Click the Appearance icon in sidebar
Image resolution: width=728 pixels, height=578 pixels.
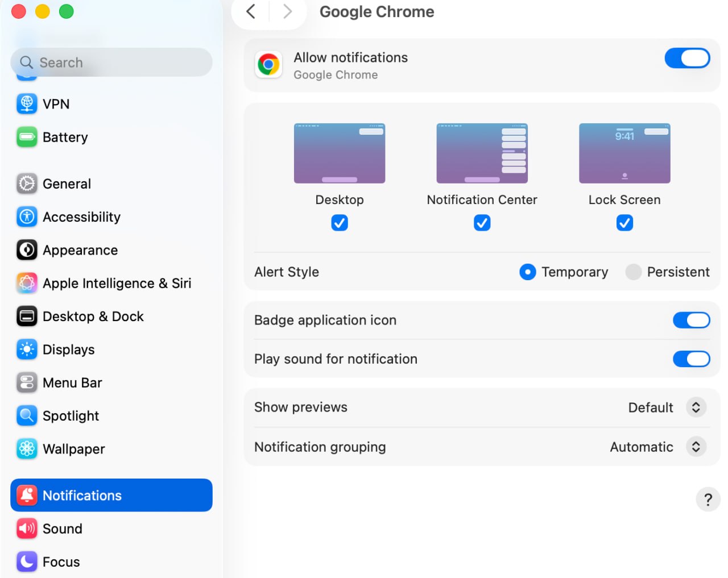click(27, 250)
